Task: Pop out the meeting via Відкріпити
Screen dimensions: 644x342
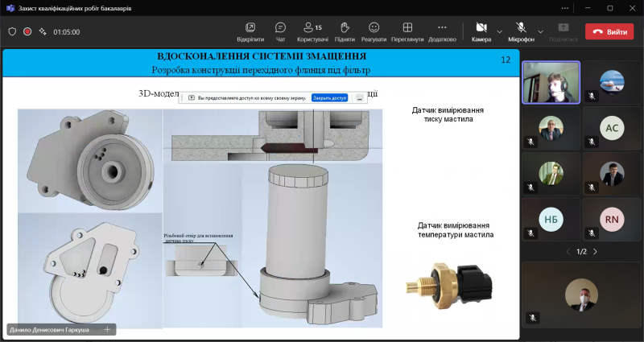Action: [x=250, y=31]
